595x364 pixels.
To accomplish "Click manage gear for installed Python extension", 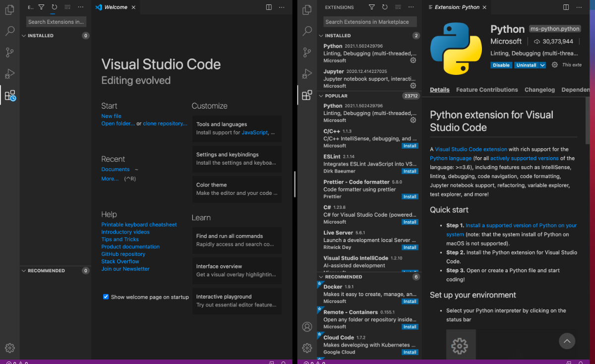I will [413, 61].
